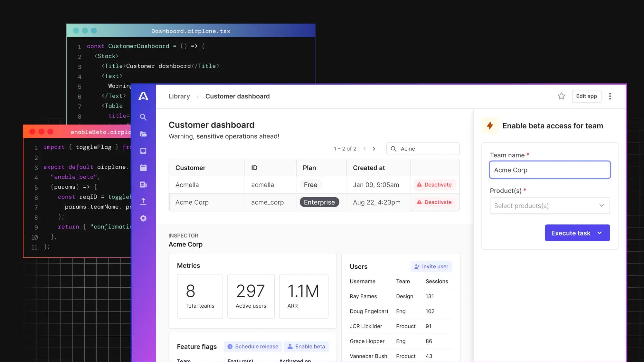
Task: Click the settings gear icon in sidebar
Action: [143, 218]
